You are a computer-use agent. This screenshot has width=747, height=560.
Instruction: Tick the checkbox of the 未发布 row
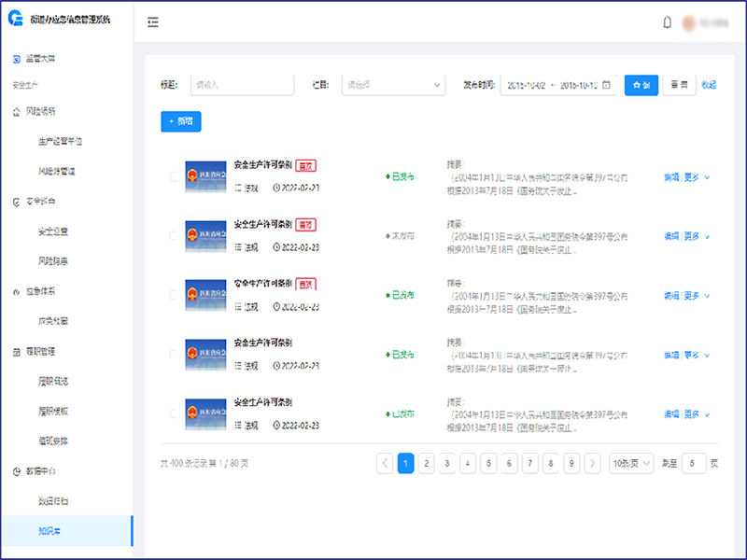174,236
